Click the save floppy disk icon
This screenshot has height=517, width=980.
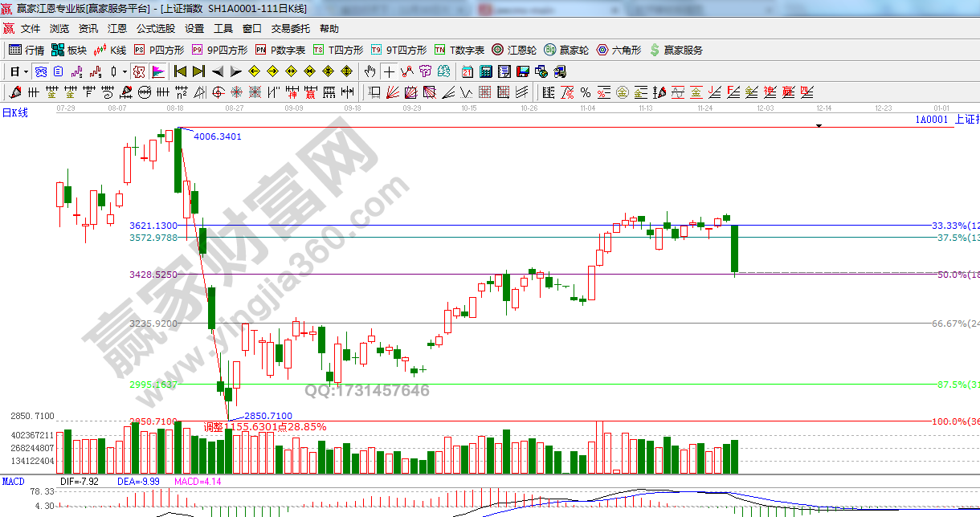522,71
